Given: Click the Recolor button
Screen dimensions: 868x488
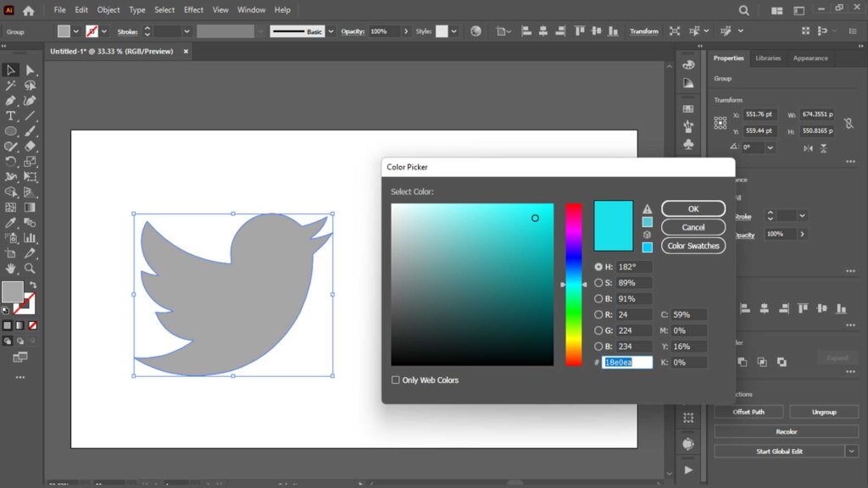Looking at the screenshot, I should click(x=786, y=431).
